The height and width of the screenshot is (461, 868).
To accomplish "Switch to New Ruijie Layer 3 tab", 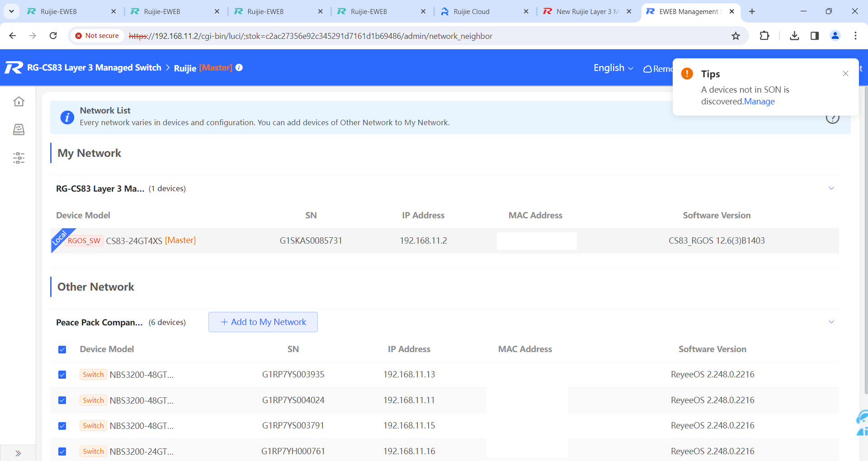I will 582,11.
